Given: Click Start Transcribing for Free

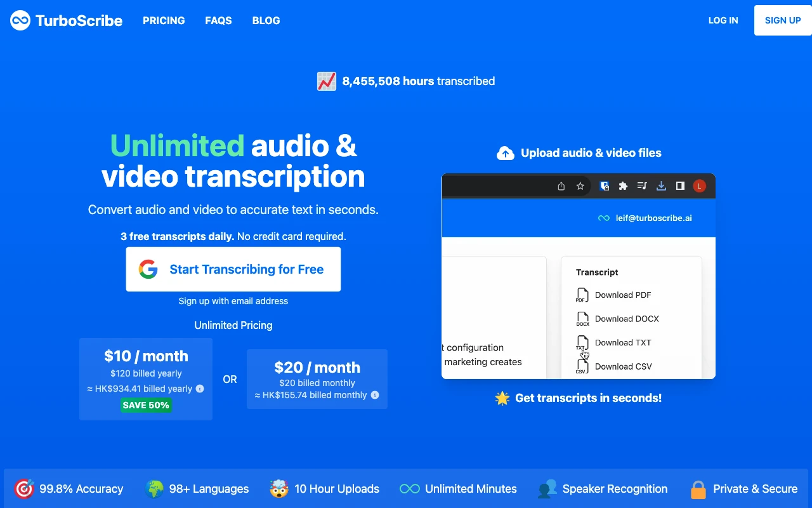Looking at the screenshot, I should coord(233,269).
